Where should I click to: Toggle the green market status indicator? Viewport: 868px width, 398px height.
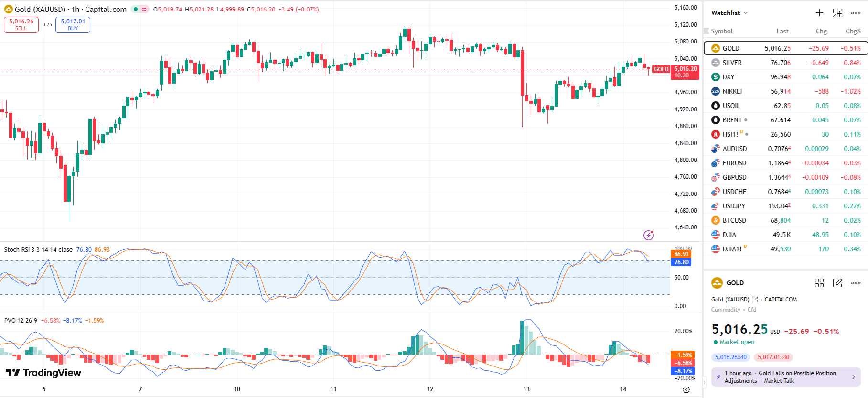coord(136,9)
